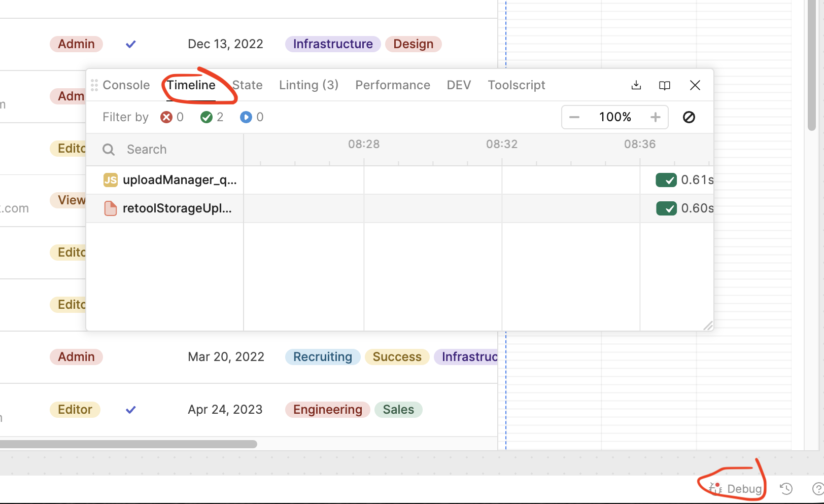Viewport: 824px width, 504px height.
Task: Click the help question mark icon
Action: coord(817,489)
